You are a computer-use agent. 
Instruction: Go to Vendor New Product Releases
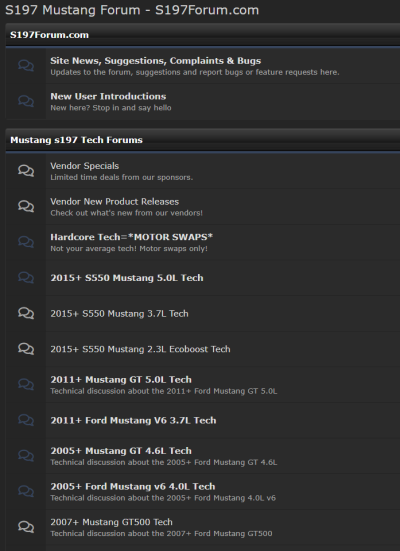point(115,202)
